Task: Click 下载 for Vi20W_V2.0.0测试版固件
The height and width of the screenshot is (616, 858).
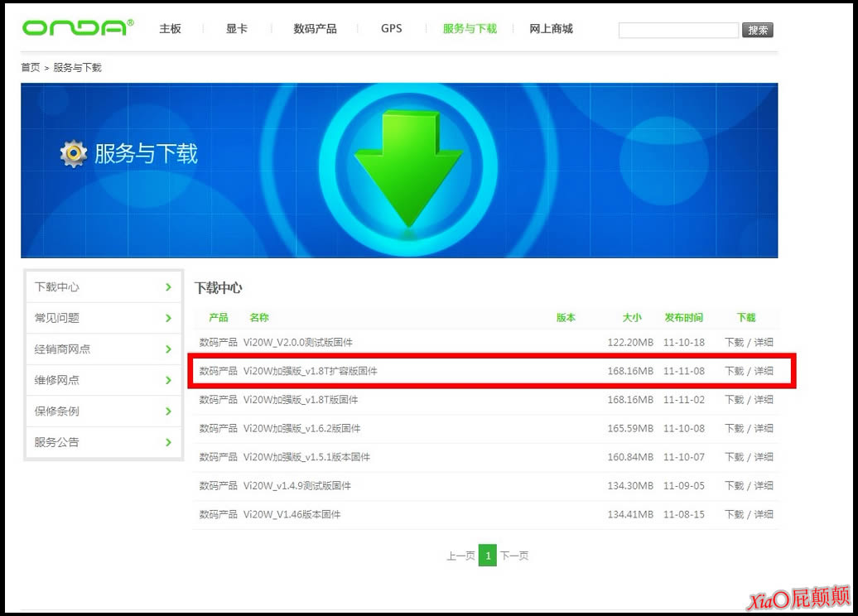Action: (x=734, y=343)
